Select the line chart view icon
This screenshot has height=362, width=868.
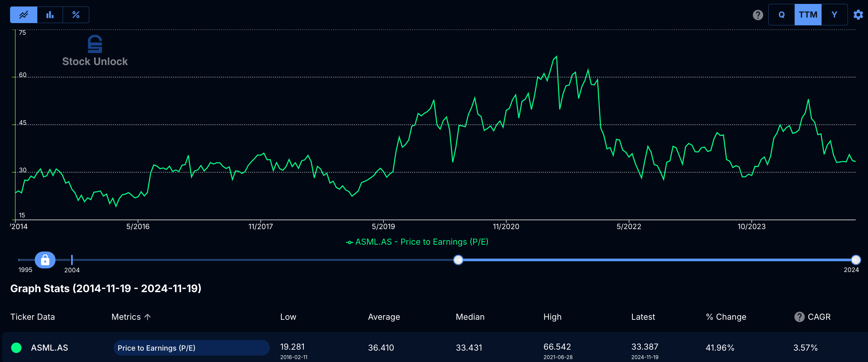coord(24,15)
